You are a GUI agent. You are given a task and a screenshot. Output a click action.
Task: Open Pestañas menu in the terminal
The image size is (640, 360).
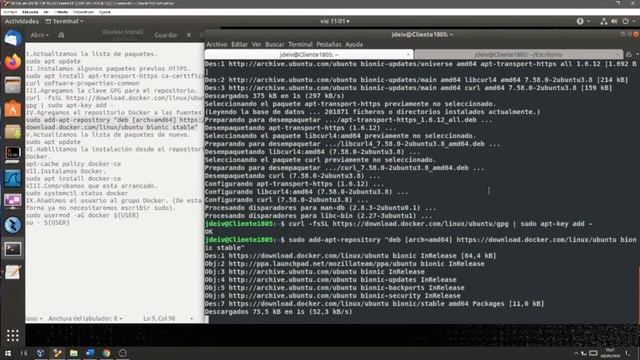[329, 44]
